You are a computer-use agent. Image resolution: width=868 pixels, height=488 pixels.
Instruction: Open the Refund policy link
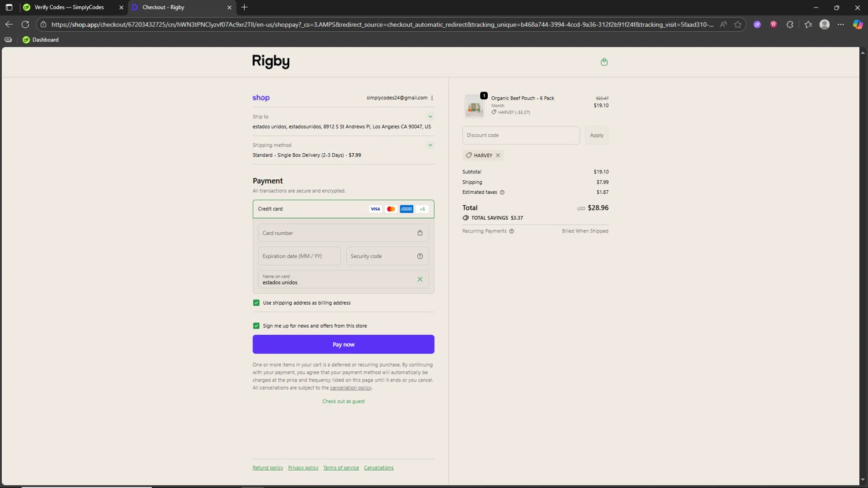268,468
